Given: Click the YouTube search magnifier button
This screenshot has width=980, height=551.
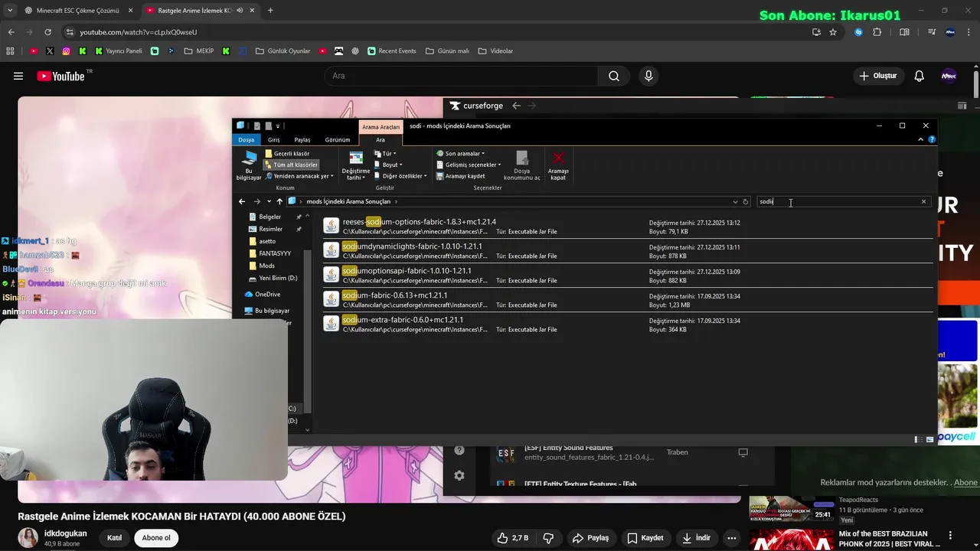Looking at the screenshot, I should [614, 76].
